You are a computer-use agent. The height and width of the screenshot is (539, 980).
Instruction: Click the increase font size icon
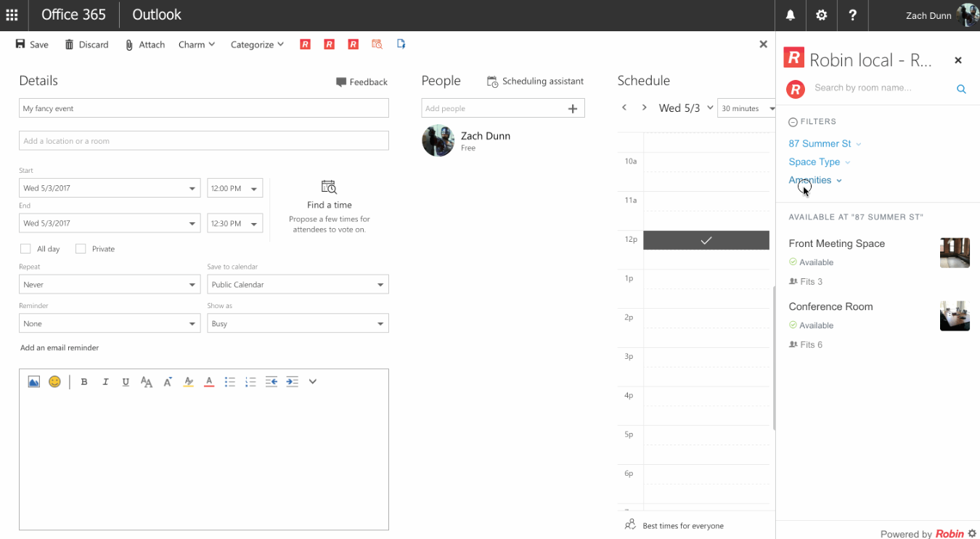[168, 381]
